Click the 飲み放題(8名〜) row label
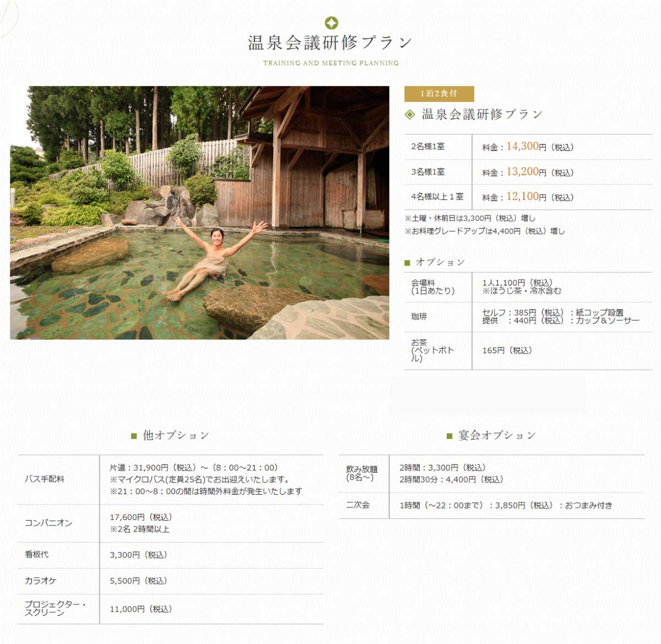 click(x=362, y=474)
